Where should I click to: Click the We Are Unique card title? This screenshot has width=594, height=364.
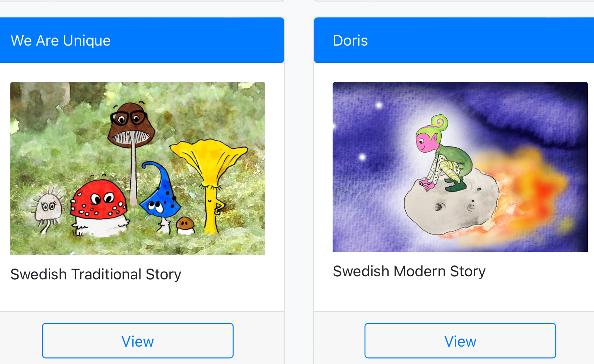tap(61, 41)
